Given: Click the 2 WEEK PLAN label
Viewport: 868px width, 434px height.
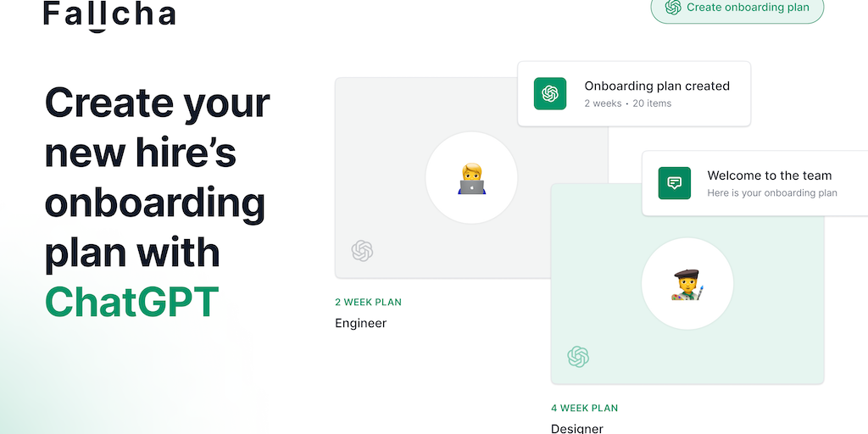Looking at the screenshot, I should (x=368, y=303).
